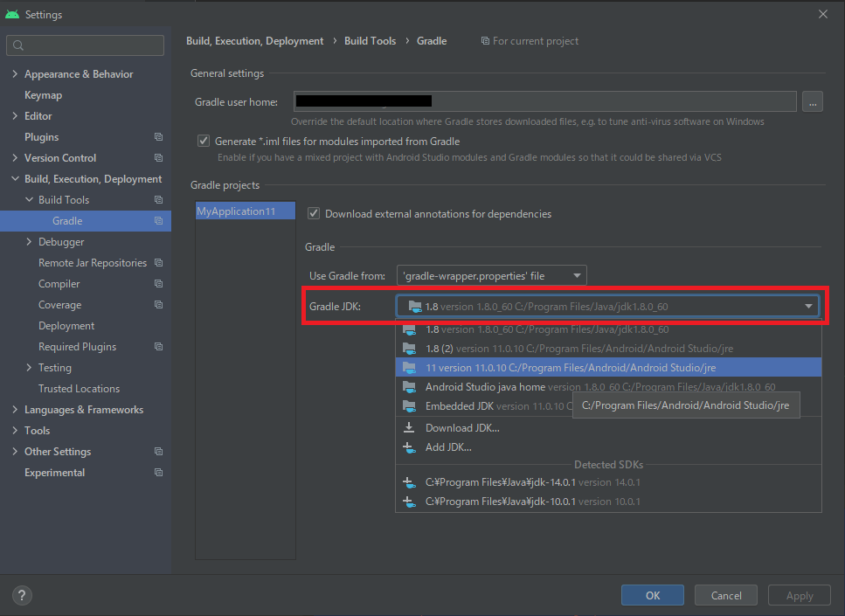Open Remote Jar Repositories settings
The image size is (845, 616).
92,263
